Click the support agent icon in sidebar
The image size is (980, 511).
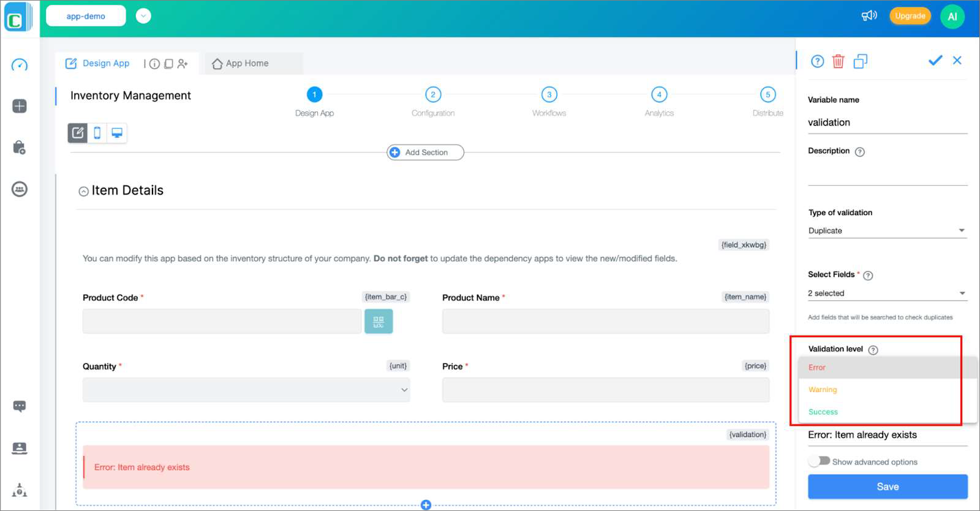[20, 448]
